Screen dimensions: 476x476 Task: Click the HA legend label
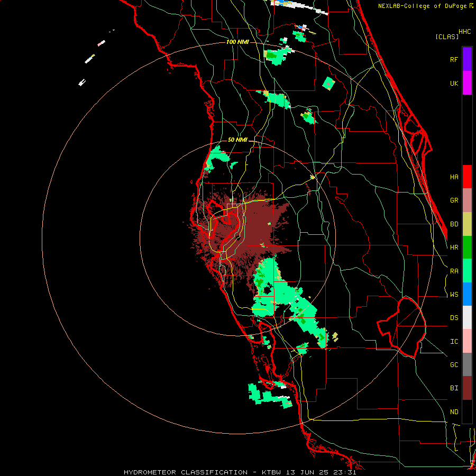454,177
